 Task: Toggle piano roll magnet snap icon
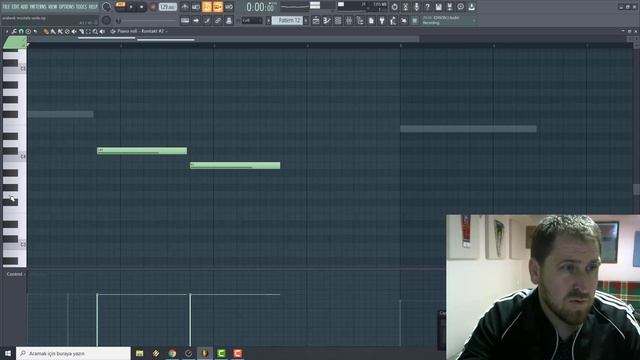point(21,31)
